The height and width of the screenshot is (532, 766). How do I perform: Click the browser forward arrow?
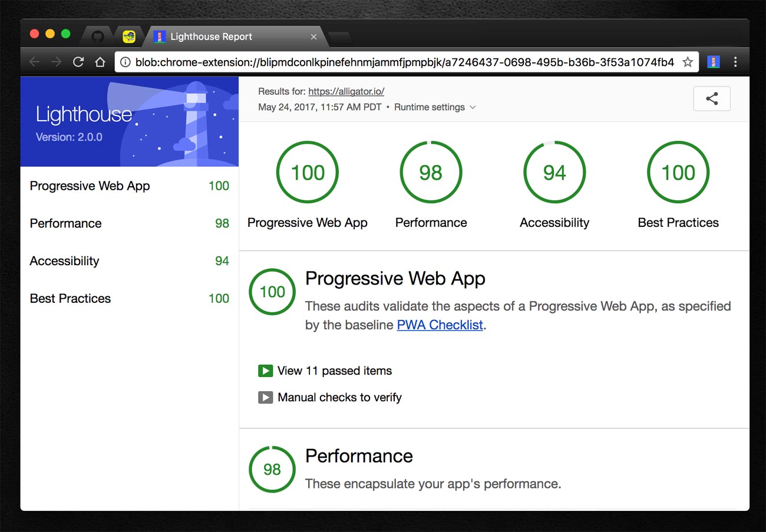click(x=57, y=62)
